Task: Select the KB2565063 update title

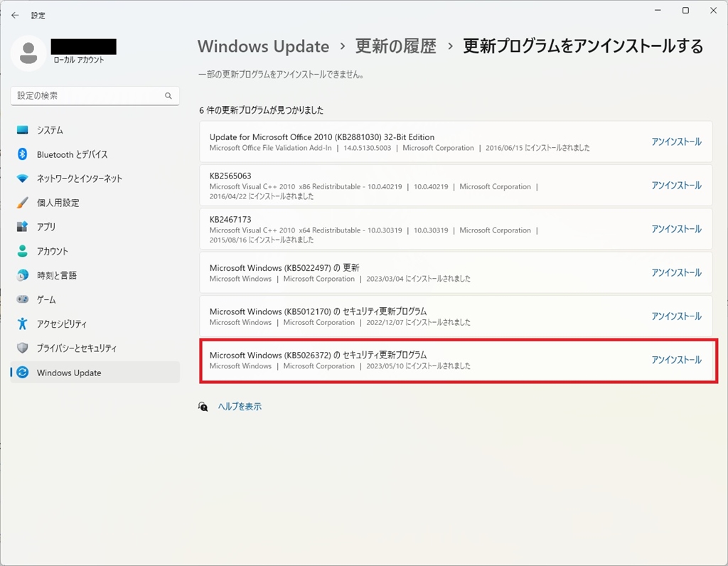Action: coord(230,176)
